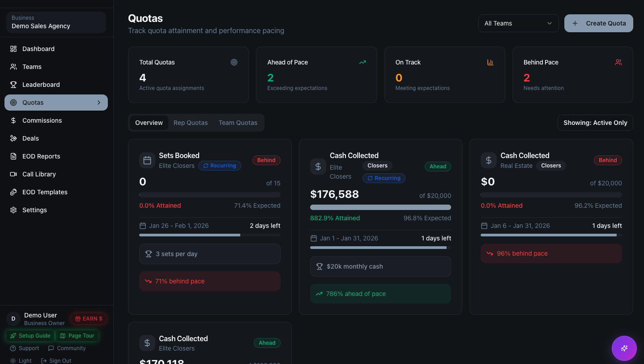
Task: Open the Call Library camera icon
Action: pyautogui.click(x=13, y=174)
